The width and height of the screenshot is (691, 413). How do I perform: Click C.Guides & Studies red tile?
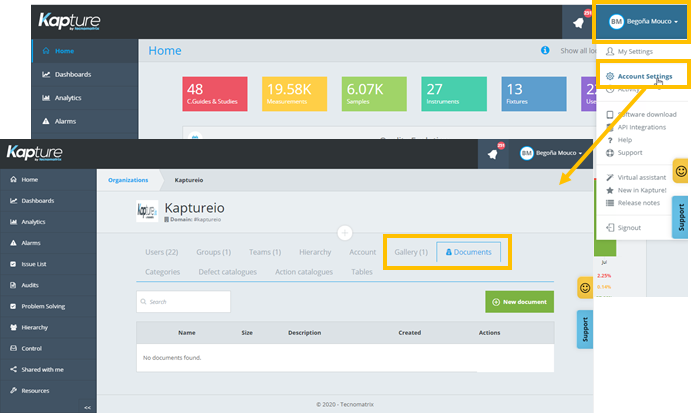215,94
